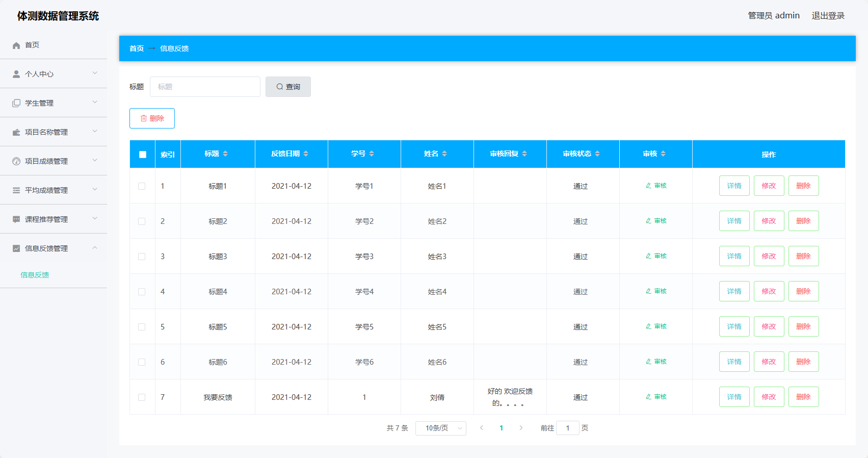The width and height of the screenshot is (868, 458).
Task: Click the home icon in sidebar
Action: (x=16, y=45)
